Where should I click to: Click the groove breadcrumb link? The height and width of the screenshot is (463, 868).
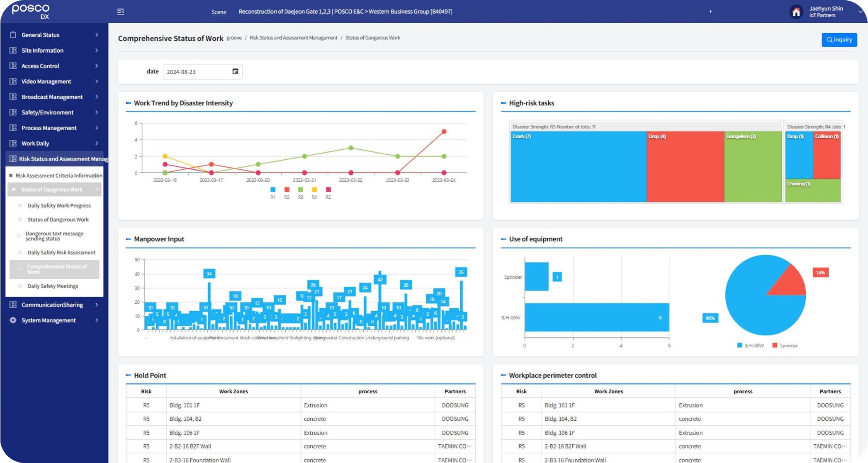(x=234, y=38)
